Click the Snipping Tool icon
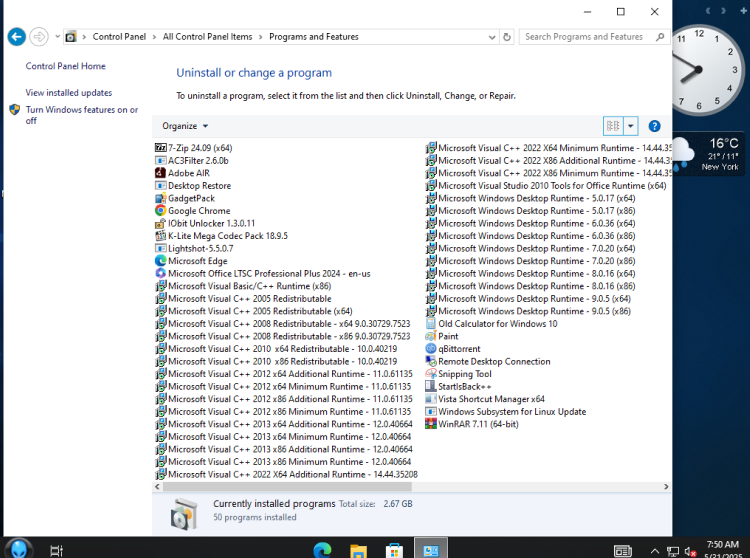 431,374
